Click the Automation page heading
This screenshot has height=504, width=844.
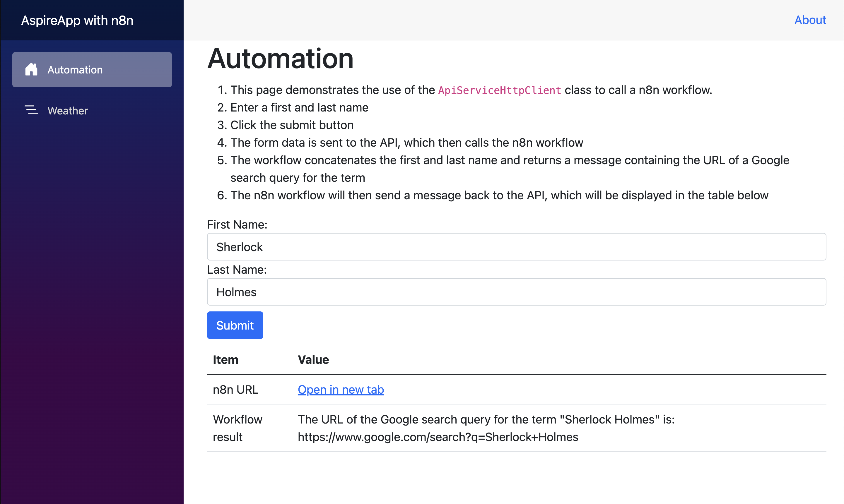(281, 59)
